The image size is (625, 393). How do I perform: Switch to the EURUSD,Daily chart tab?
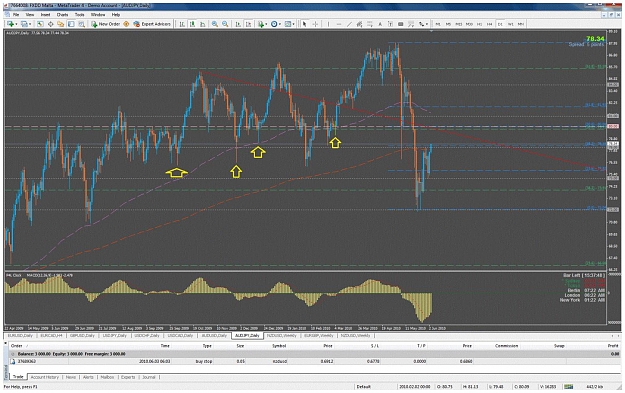20,336
